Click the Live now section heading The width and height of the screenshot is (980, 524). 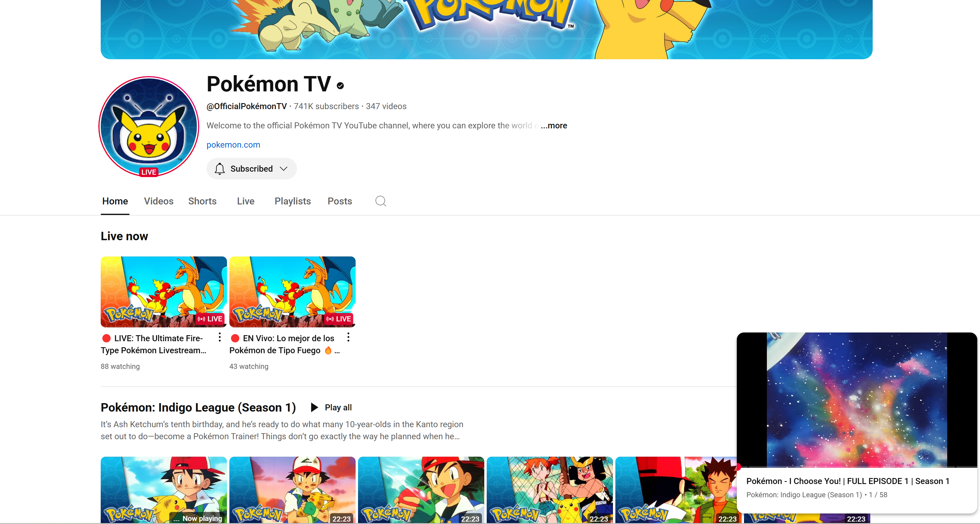[124, 236]
